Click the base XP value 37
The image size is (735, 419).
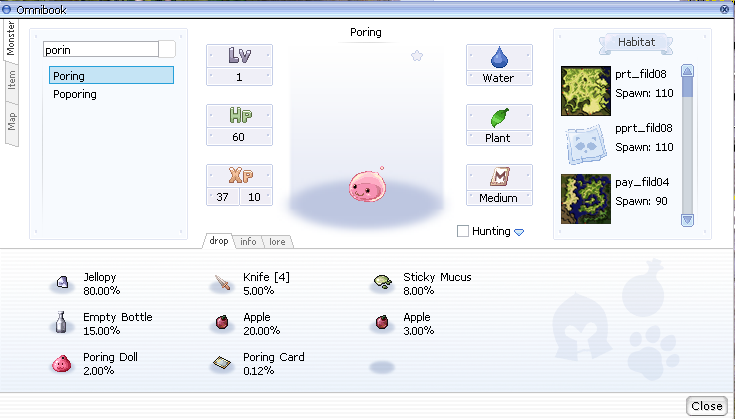pos(223,197)
